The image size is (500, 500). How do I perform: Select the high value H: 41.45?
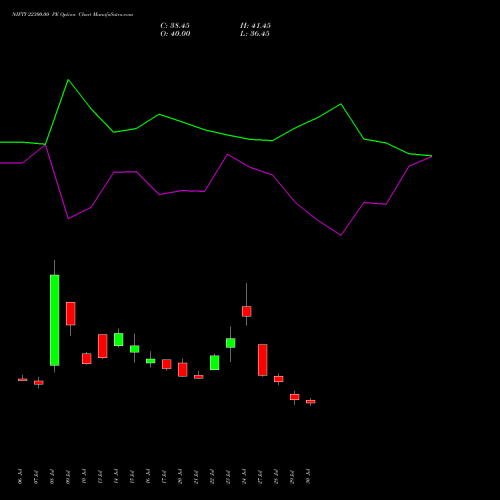click(255, 26)
